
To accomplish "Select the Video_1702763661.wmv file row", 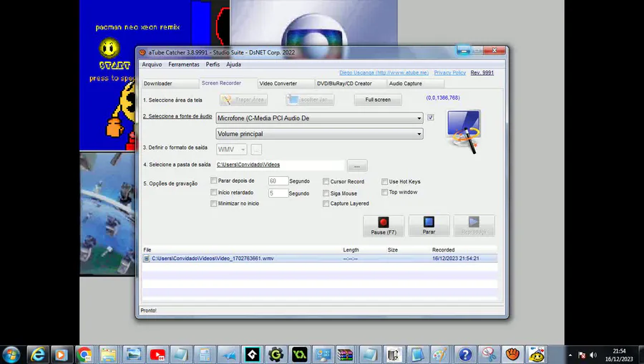I will (320, 258).
